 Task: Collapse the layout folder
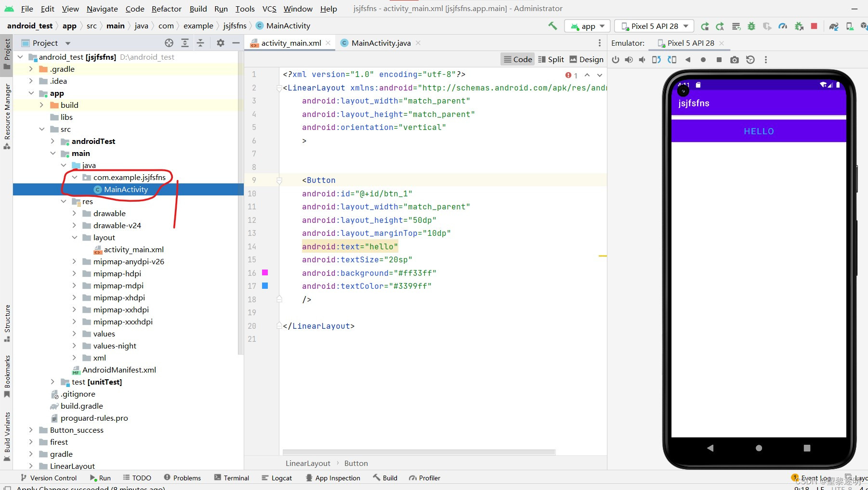click(75, 237)
